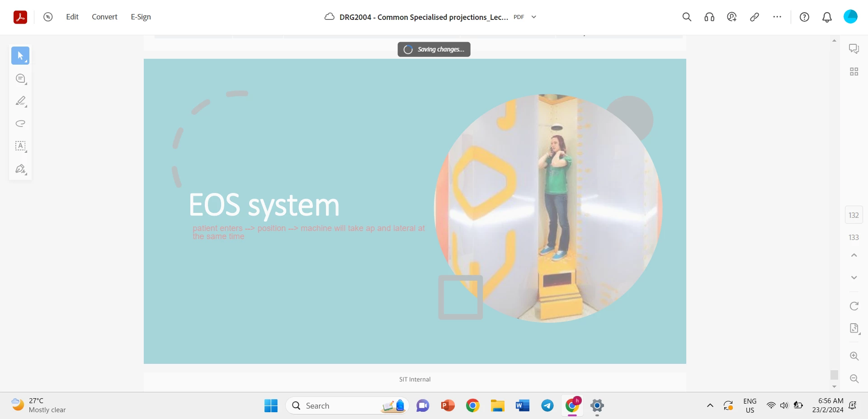Click the scrollbar up arrow
This screenshot has height=419, width=868.
point(834,41)
